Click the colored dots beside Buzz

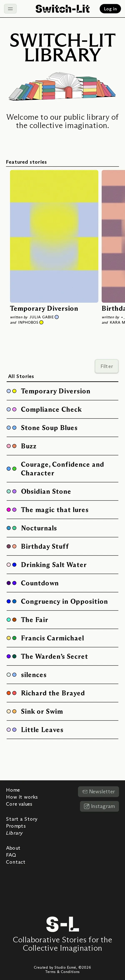click(11, 446)
